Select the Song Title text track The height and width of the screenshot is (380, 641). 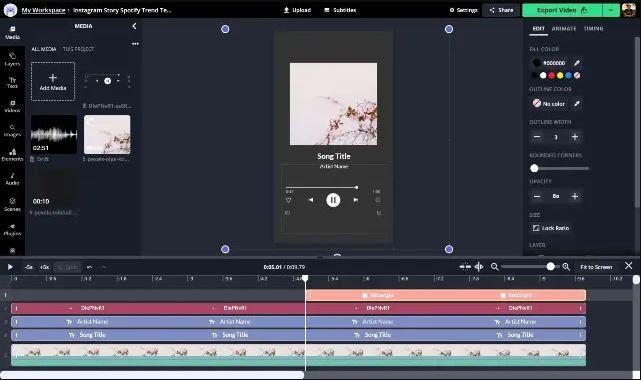[x=298, y=335]
